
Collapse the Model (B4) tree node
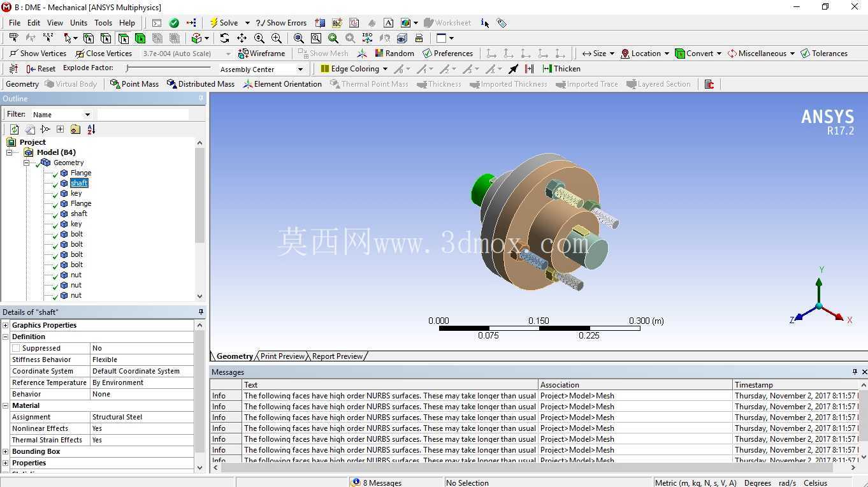point(10,152)
